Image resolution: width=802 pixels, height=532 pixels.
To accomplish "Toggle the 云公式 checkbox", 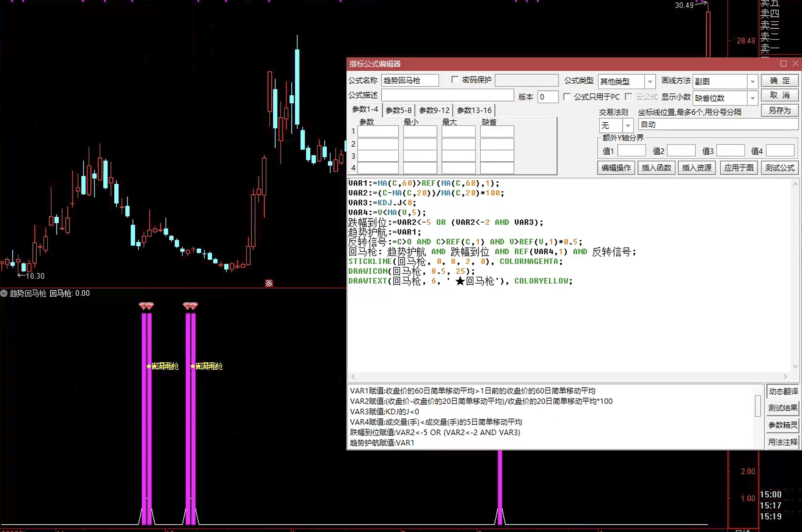I will pyautogui.click(x=628, y=97).
